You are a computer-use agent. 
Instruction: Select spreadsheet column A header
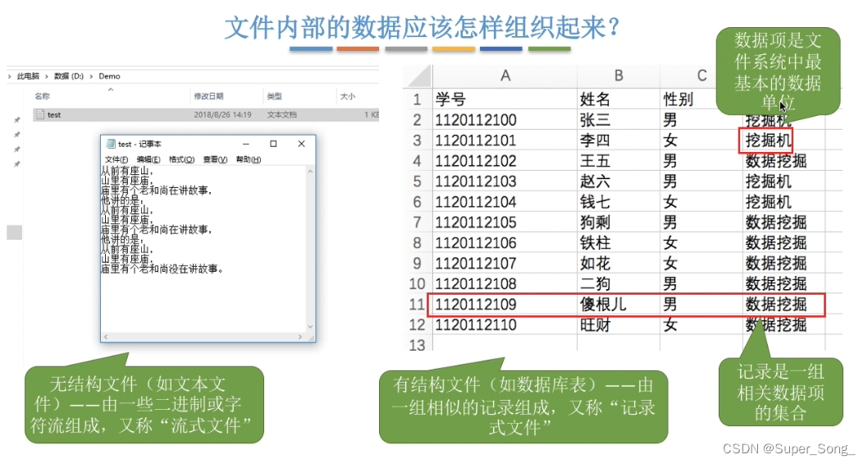tap(505, 76)
